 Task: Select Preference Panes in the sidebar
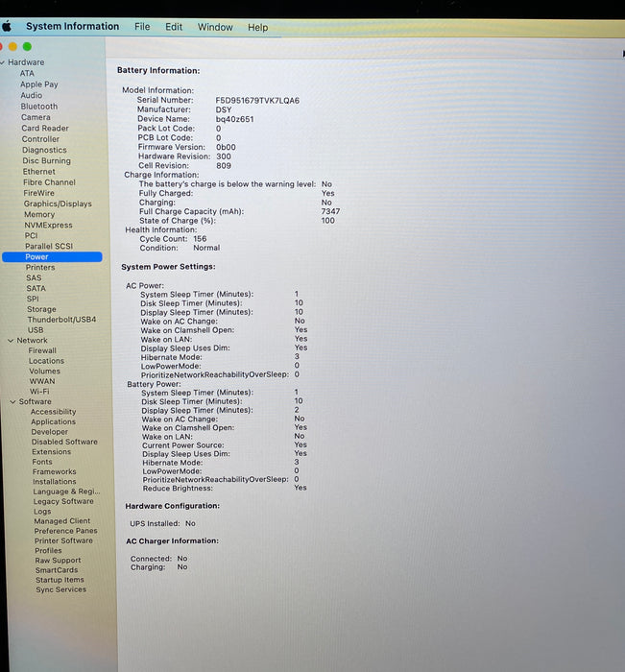66,531
